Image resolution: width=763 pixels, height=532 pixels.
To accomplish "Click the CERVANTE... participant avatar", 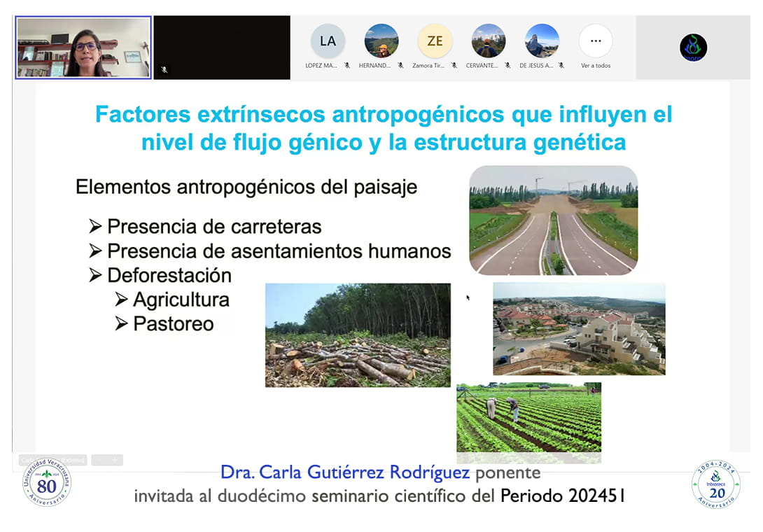I will point(489,41).
